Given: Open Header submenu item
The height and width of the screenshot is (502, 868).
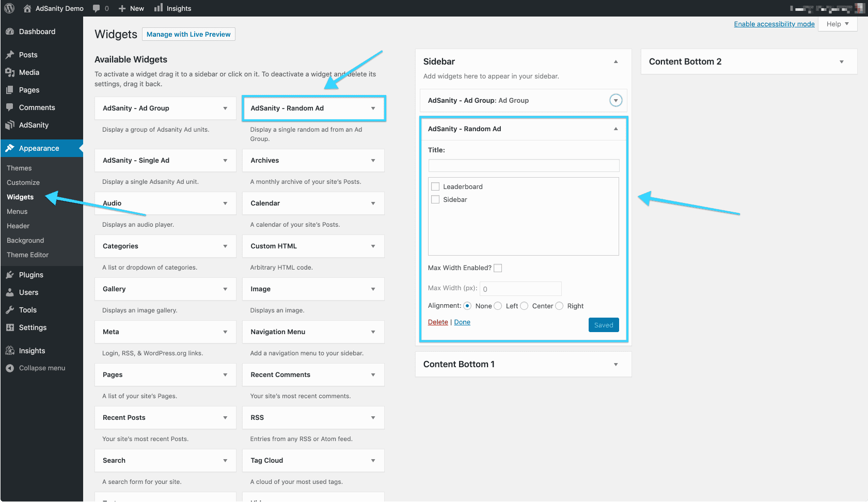Looking at the screenshot, I should click(18, 226).
